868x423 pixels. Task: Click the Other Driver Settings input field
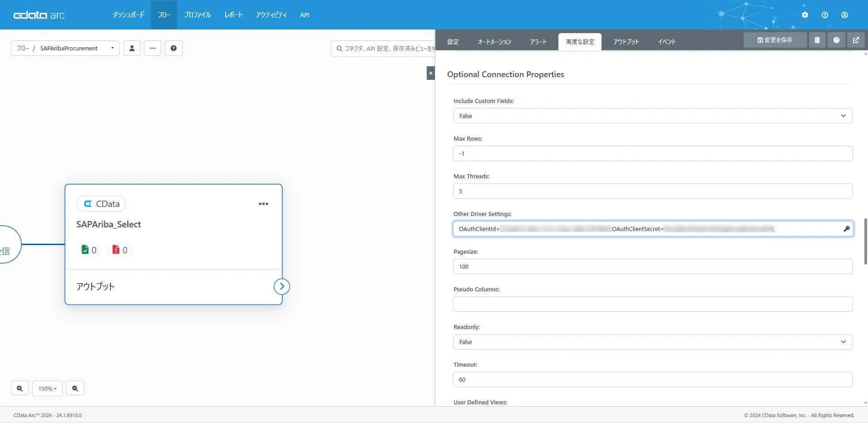coord(653,229)
